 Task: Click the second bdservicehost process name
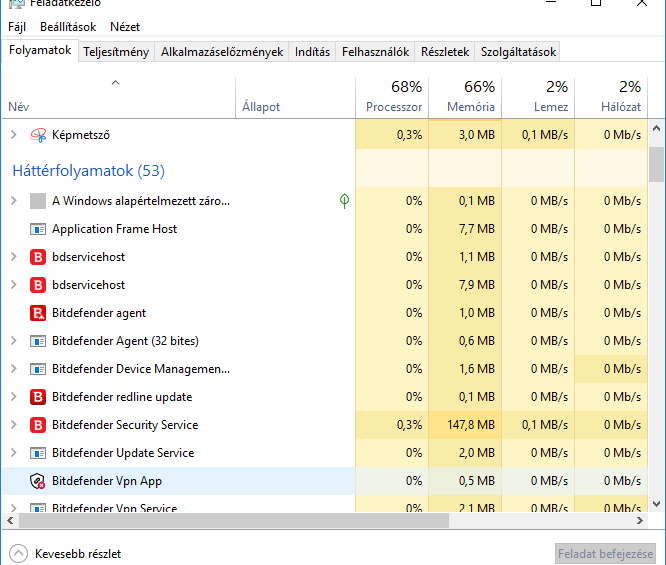[88, 285]
